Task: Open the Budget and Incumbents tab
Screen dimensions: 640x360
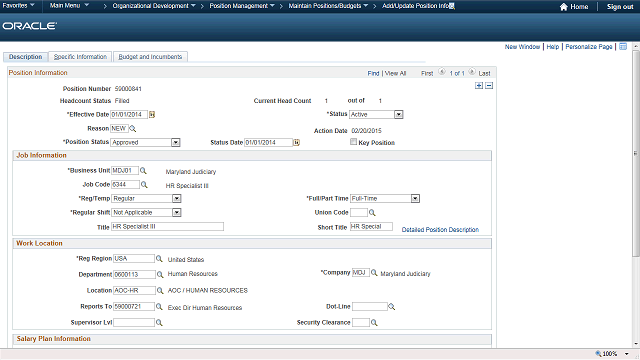Action: click(150, 57)
